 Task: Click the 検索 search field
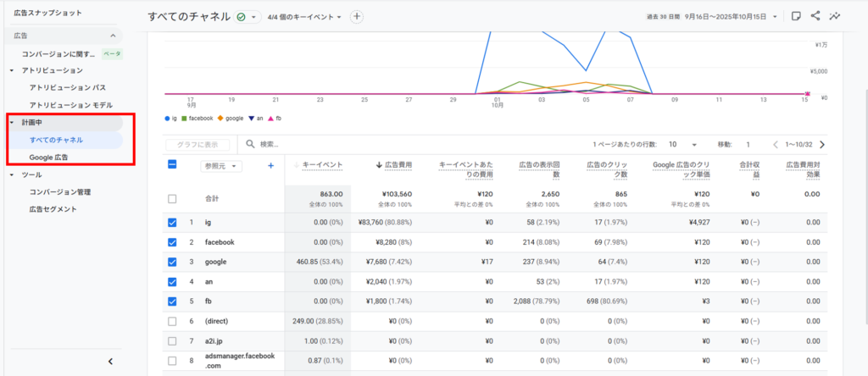coord(339,145)
